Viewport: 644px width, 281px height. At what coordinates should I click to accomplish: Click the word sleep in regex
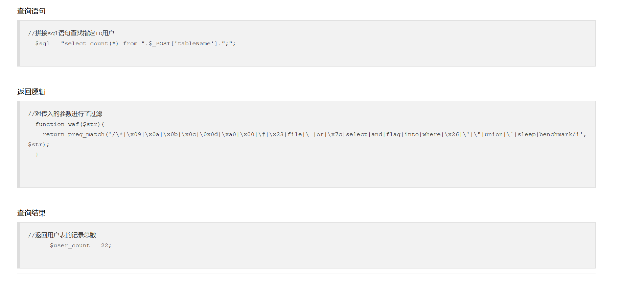[526, 134]
